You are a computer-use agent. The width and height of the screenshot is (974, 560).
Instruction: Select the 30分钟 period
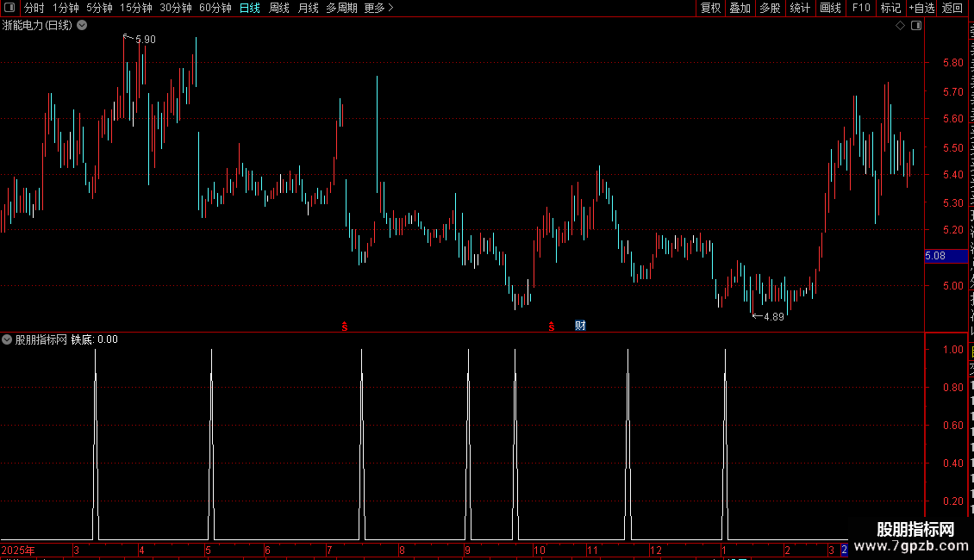coord(176,8)
